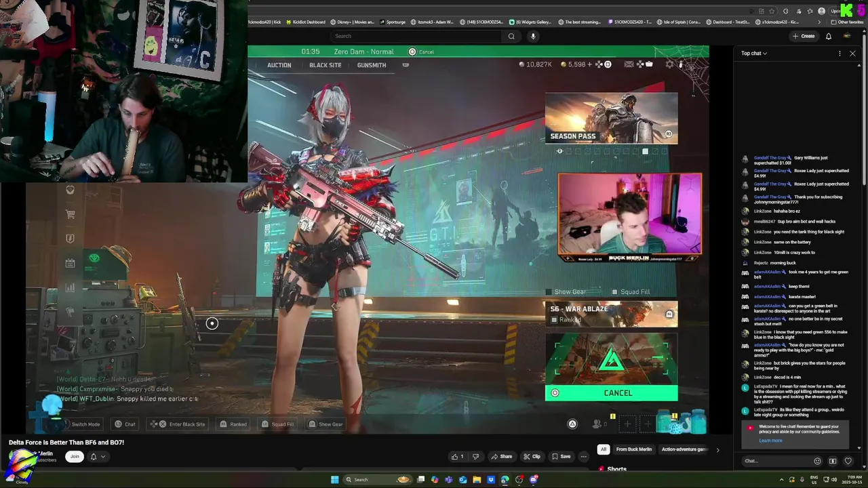Toggle Ranked in bottom game bar

233,424
